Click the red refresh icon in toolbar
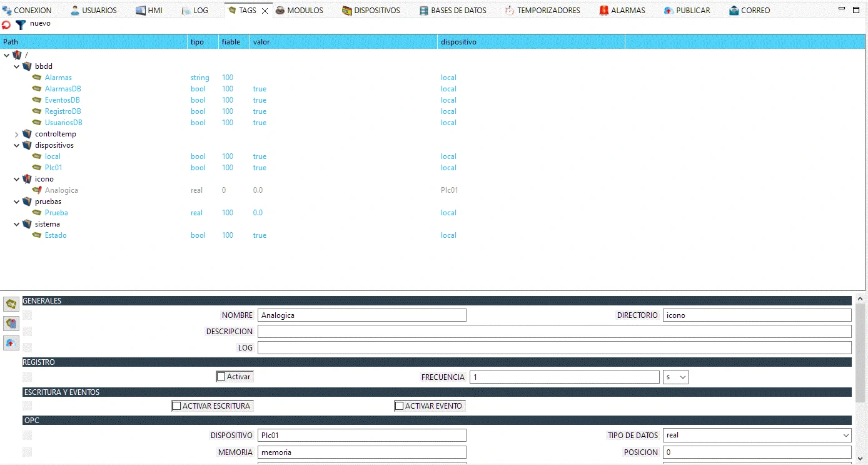868x465 pixels. 6,25
